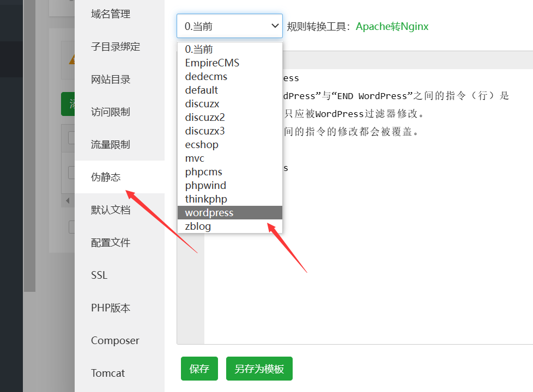Open the 域名管理 tab
Viewport: 533px width, 392px height.
(x=111, y=14)
